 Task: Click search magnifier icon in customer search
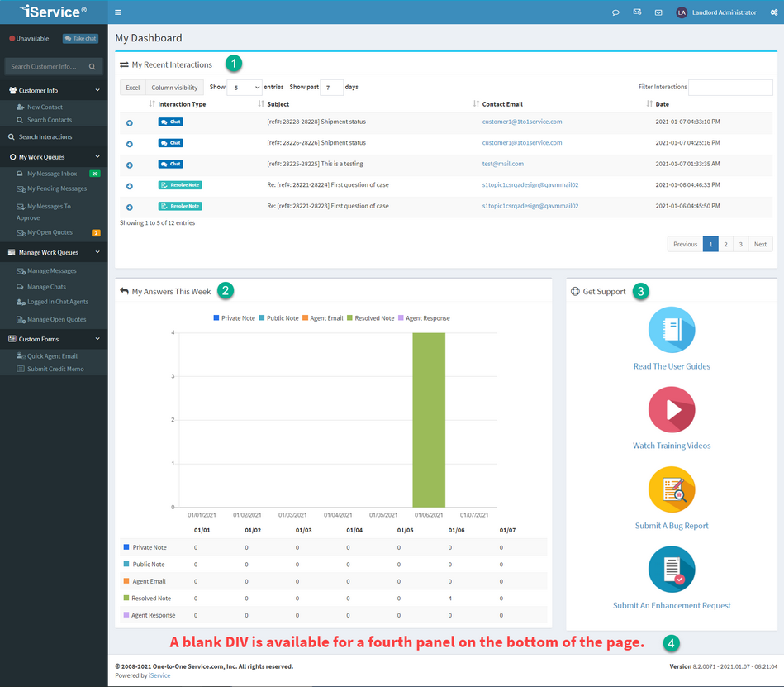[93, 67]
